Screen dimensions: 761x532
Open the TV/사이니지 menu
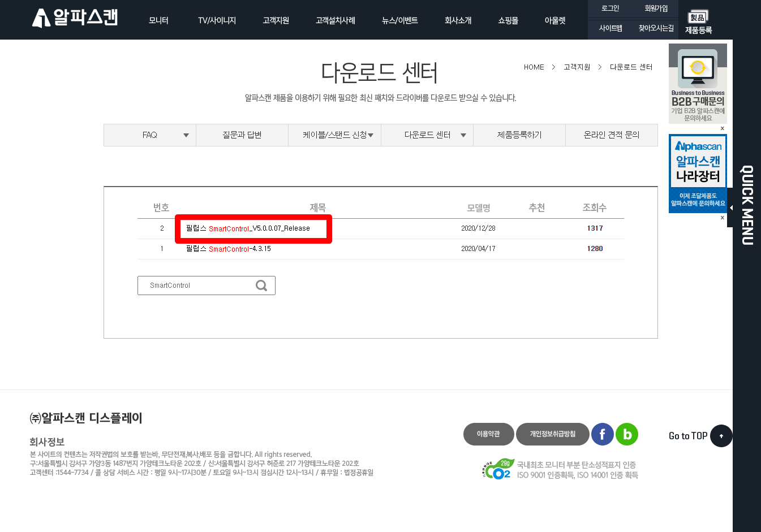click(217, 20)
